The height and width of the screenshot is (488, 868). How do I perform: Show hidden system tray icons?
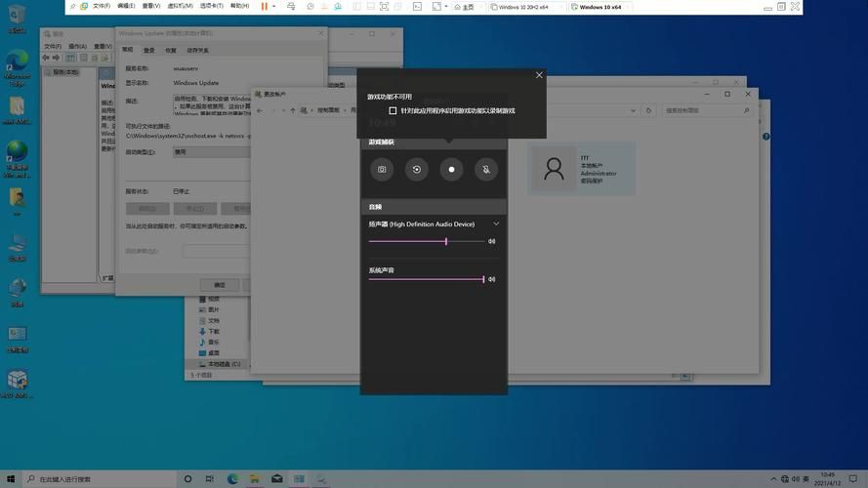point(773,479)
